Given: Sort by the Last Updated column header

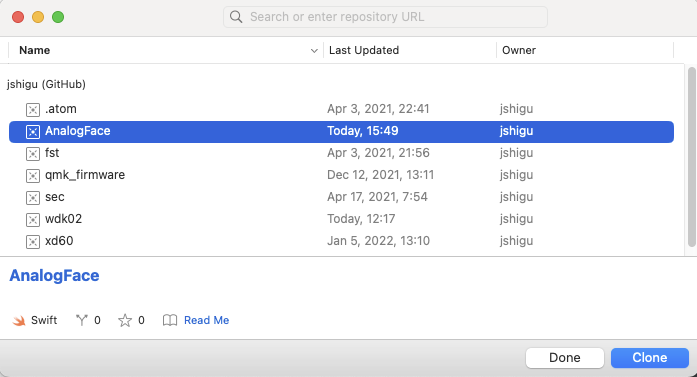Looking at the screenshot, I should 364,50.
